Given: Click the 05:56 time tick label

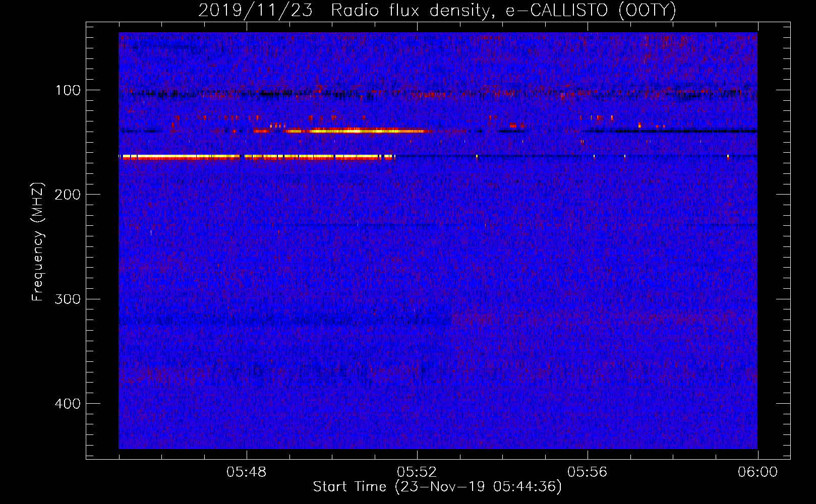Looking at the screenshot, I should 588,472.
